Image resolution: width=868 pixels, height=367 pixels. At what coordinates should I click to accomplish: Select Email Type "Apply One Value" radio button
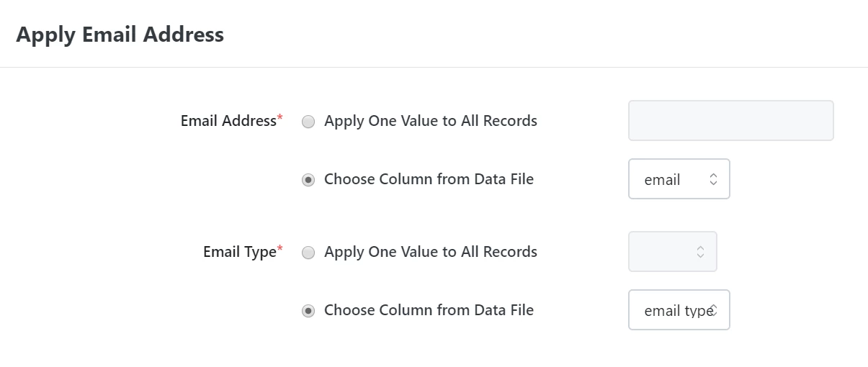[308, 253]
